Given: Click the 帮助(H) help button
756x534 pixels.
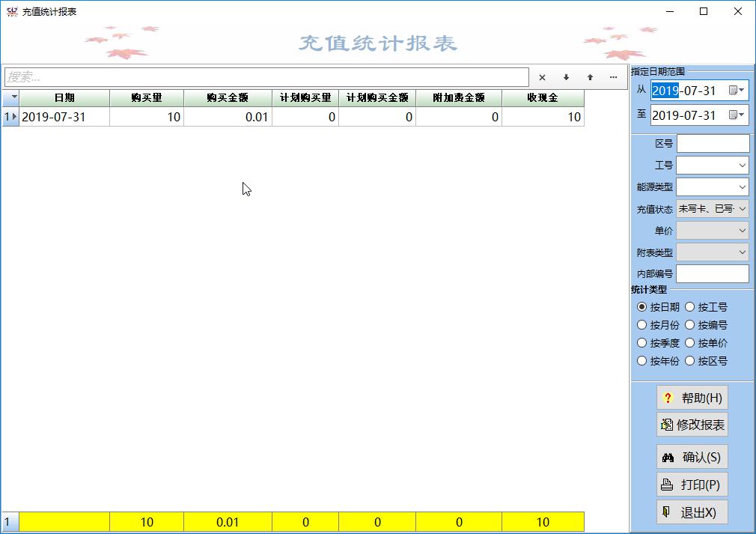Looking at the screenshot, I should pyautogui.click(x=692, y=398).
